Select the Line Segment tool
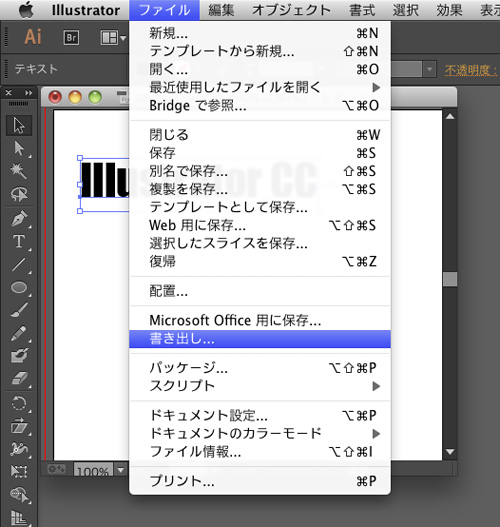The height and width of the screenshot is (527, 500). [19, 264]
